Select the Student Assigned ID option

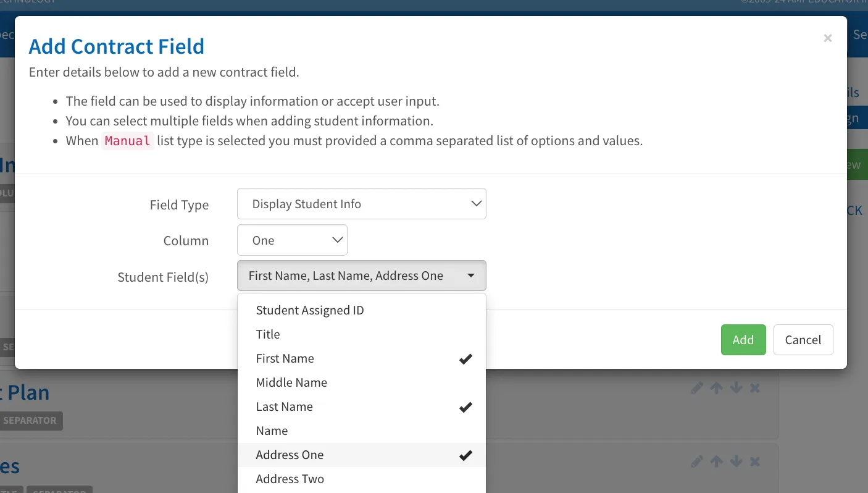362,310
